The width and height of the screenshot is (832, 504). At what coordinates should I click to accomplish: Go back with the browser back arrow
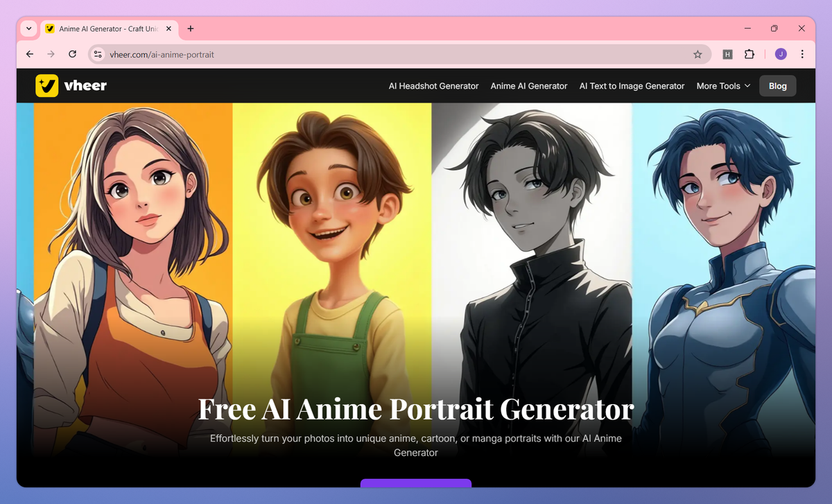[x=29, y=54]
